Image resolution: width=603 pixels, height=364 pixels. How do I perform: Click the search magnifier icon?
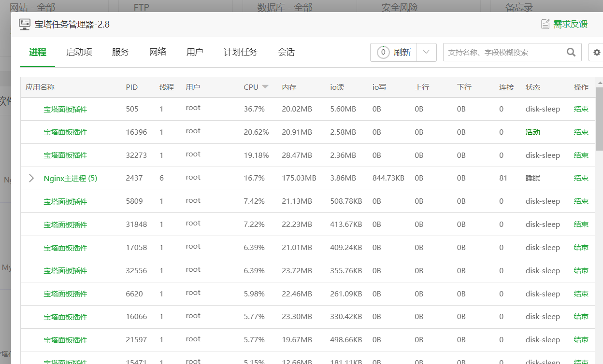[x=571, y=52]
